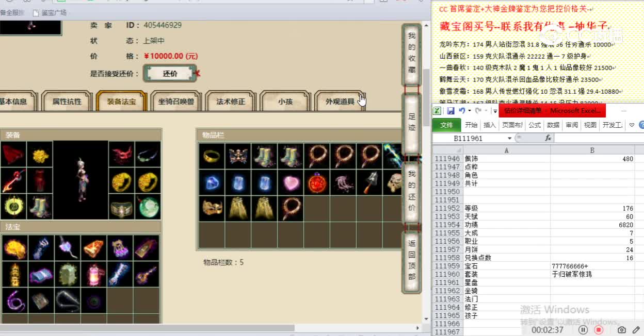Viewport: 644px width, 336px height.
Task: Open the 鉴宝广场 bookmark
Action: pyautogui.click(x=50, y=12)
